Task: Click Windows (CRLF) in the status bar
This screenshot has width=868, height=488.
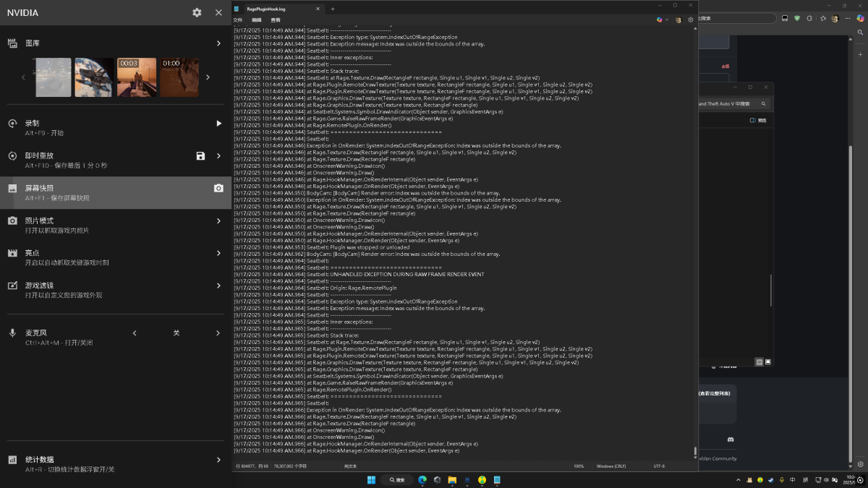Action: (x=610, y=466)
